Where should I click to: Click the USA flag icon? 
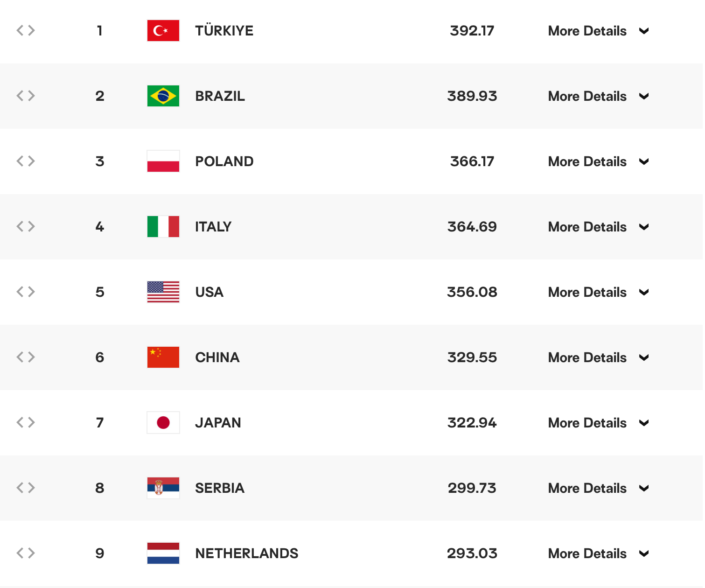(163, 292)
